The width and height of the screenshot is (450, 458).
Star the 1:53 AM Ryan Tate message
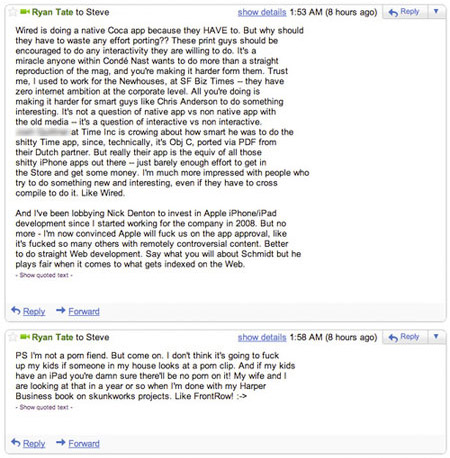[13, 12]
